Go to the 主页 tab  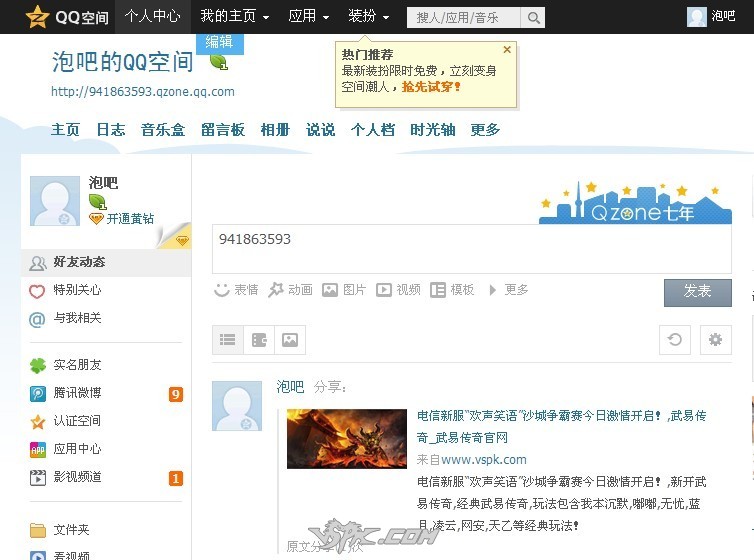pos(65,130)
